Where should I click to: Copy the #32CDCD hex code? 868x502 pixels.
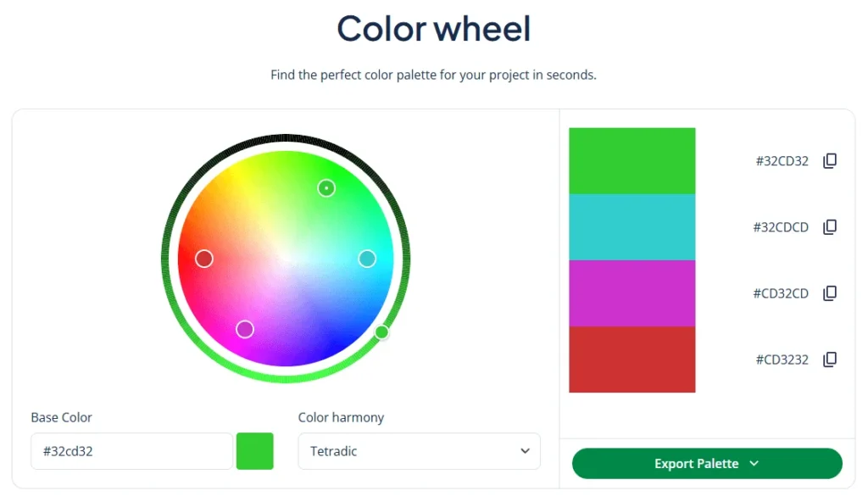pyautogui.click(x=829, y=226)
